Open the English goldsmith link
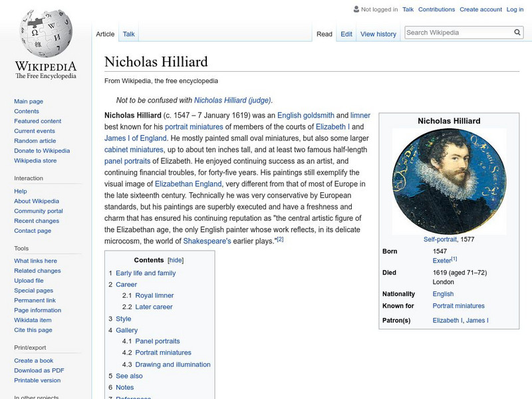Viewport: 532px width, 399px height. [x=306, y=115]
